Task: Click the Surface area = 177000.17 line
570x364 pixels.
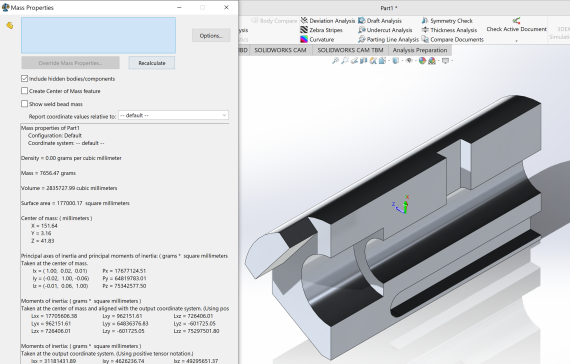Action: pyautogui.click(x=75, y=203)
